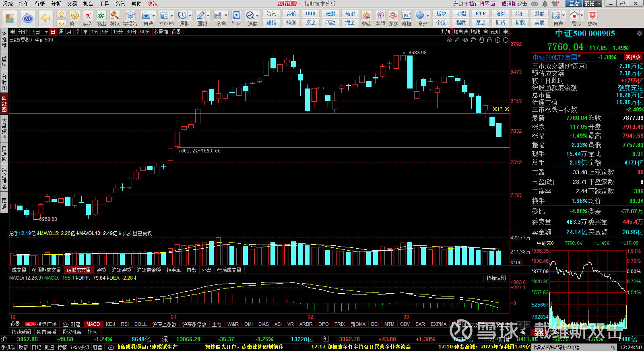Screen dimensions: 644x352
Task: Open the 热搜 hot search icon
Action: click(x=592, y=15)
